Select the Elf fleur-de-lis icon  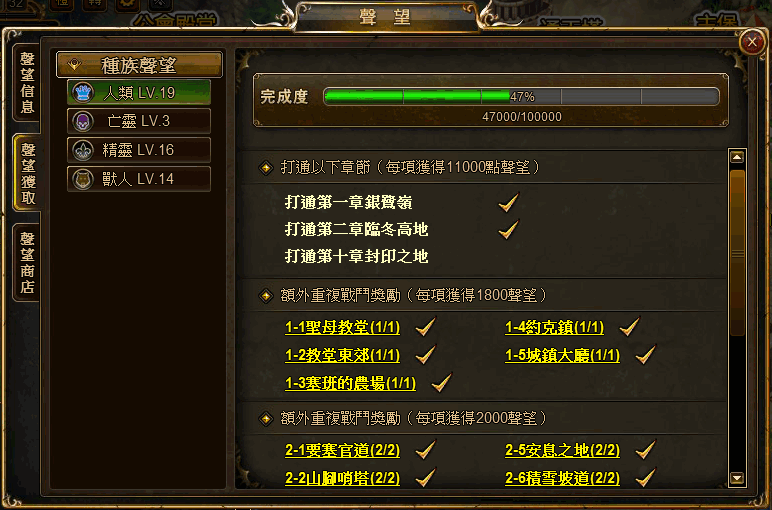83,150
